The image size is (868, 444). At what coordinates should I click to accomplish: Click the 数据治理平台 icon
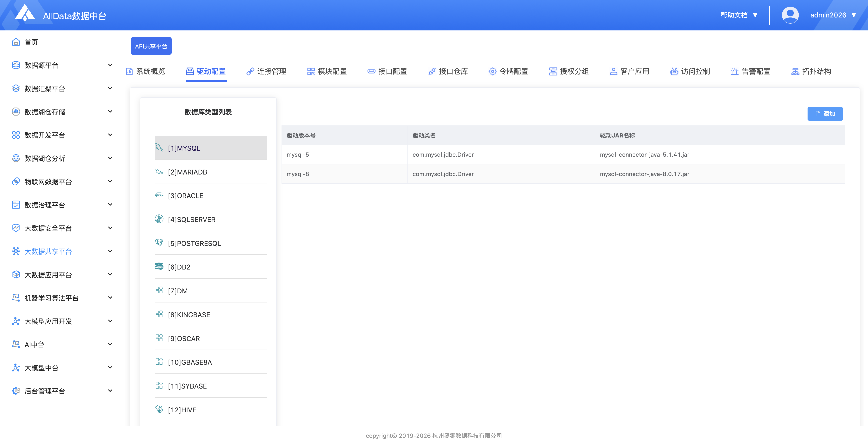tap(16, 205)
